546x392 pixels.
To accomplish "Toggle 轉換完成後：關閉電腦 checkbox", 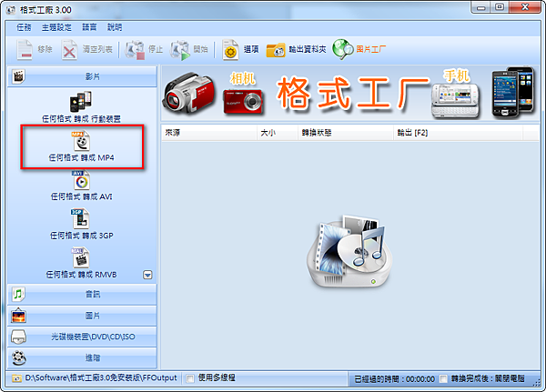I will pos(443,378).
